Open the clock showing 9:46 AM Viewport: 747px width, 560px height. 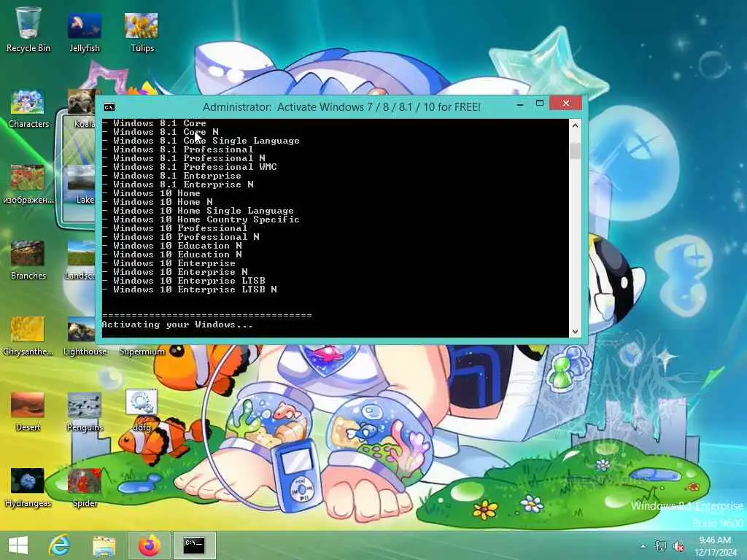pyautogui.click(x=715, y=540)
